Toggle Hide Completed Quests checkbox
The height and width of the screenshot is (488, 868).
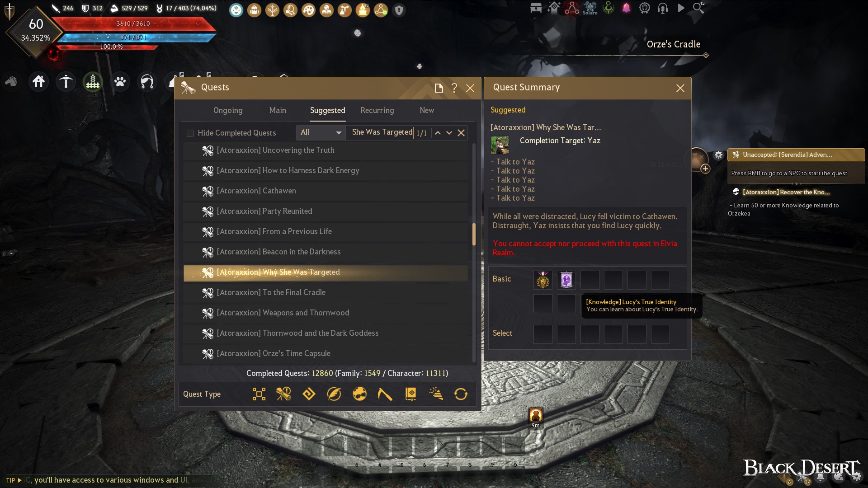click(x=190, y=133)
